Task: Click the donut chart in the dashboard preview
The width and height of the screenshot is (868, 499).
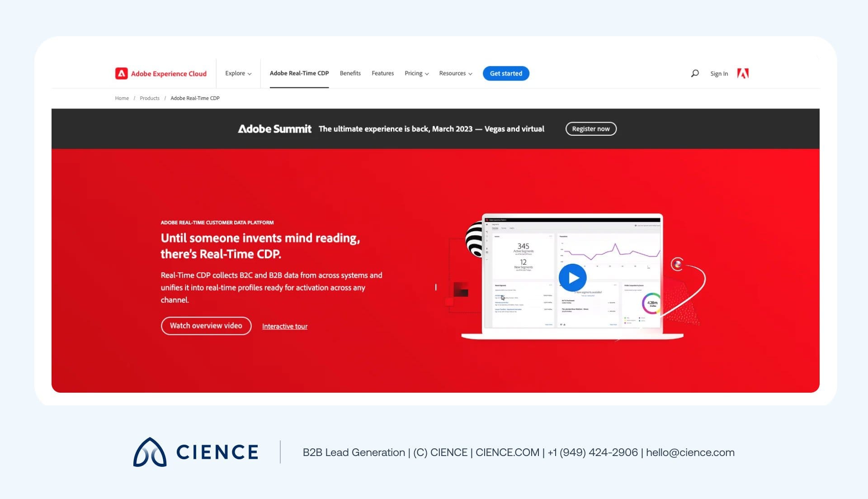Action: (651, 304)
